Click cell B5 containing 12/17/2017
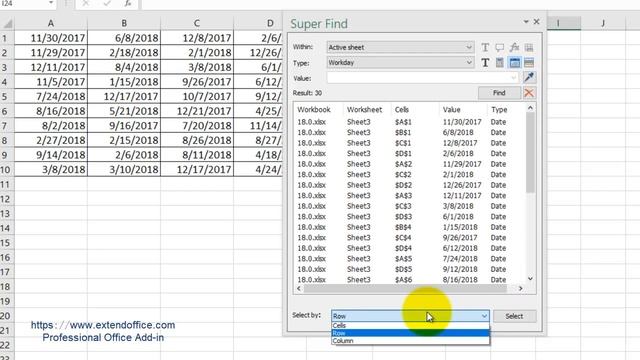 click(x=124, y=96)
